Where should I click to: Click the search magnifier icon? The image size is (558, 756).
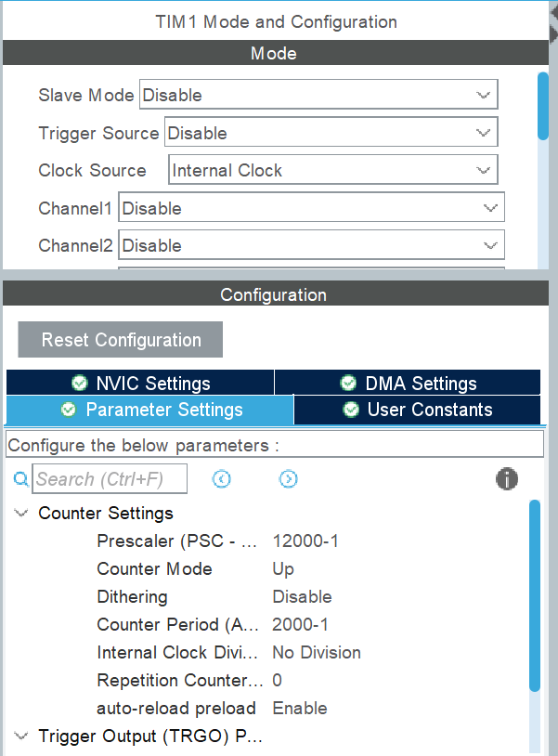21,479
